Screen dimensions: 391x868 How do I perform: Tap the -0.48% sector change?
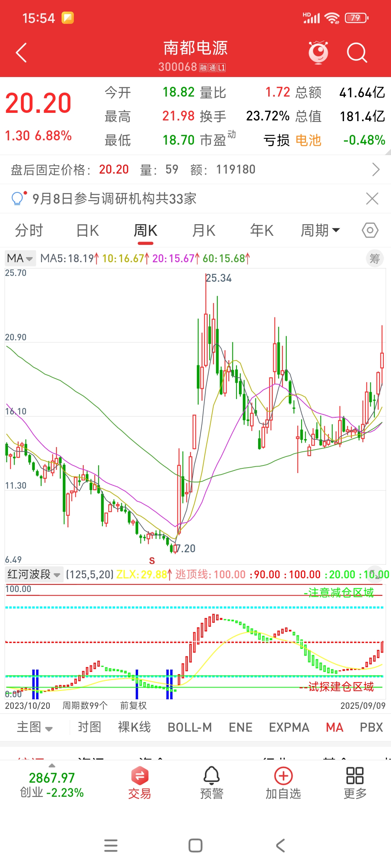pos(364,140)
